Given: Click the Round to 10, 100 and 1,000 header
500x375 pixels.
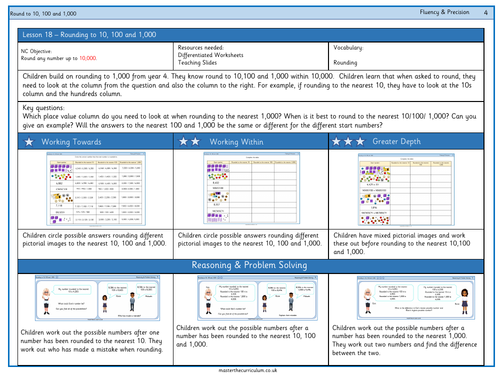Looking at the screenshot, I should [43, 14].
